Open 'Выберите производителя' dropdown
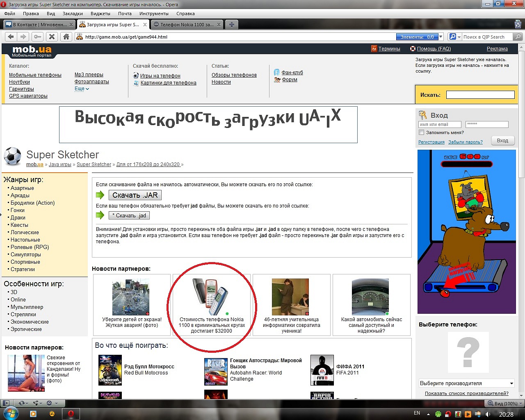 [x=466, y=383]
